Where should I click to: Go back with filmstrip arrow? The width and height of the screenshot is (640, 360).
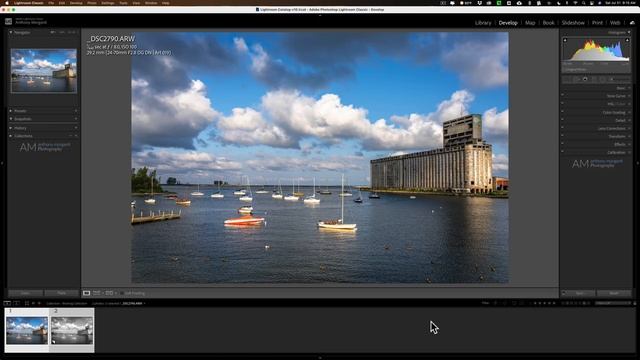click(x=33, y=303)
